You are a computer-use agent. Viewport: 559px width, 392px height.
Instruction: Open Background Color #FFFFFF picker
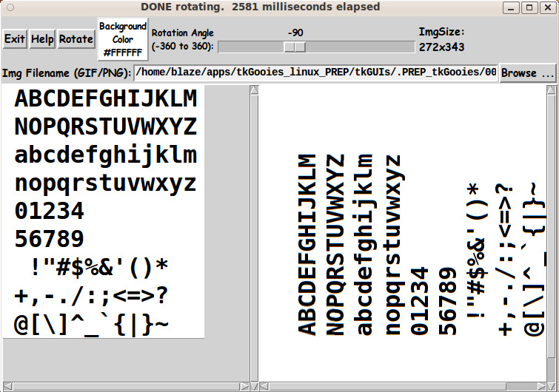pyautogui.click(x=123, y=39)
